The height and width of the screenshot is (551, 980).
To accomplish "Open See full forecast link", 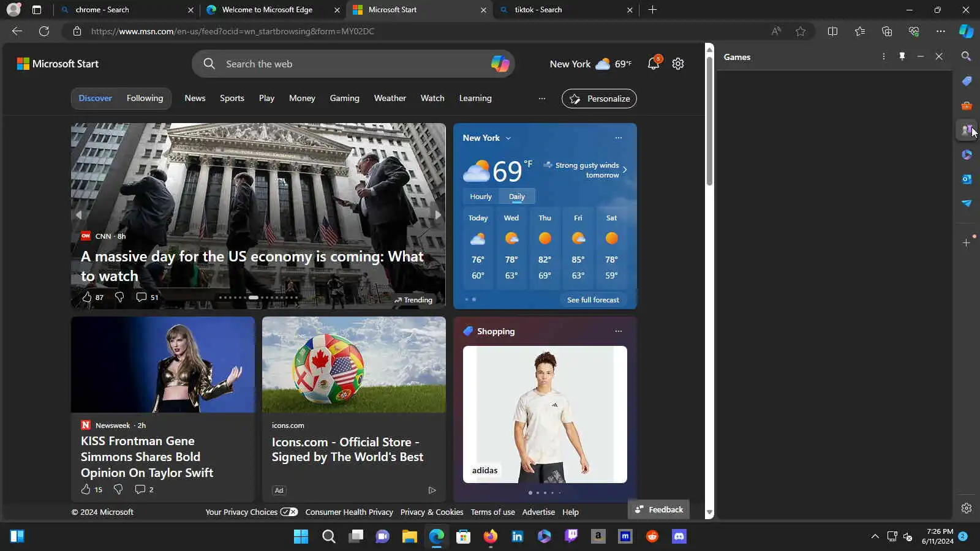I will 593,300.
